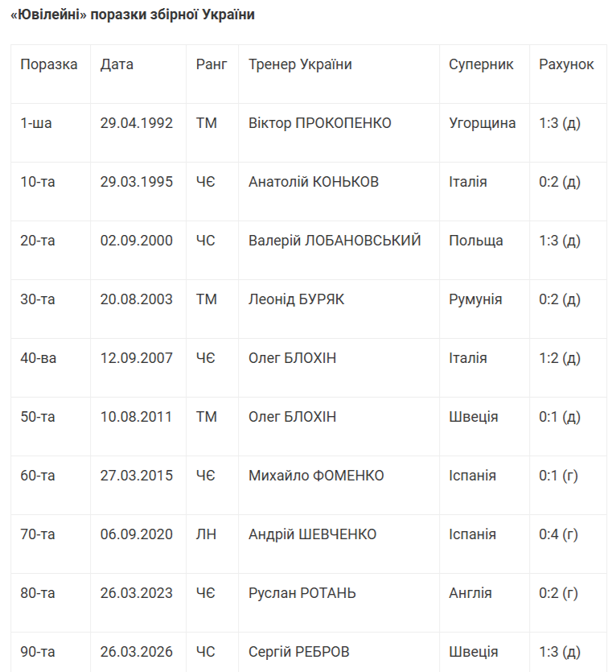
Task: Click the Угорщина opponent cell
Action: pos(483,123)
